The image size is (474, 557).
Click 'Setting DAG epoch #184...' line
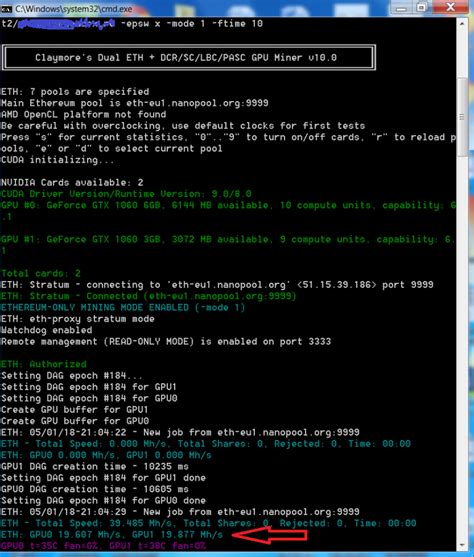72,376
